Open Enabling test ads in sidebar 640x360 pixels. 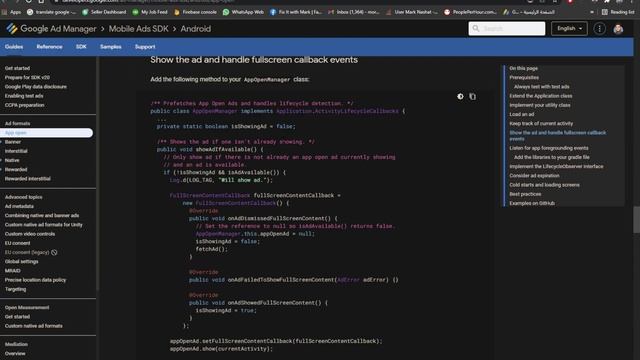pyautogui.click(x=24, y=96)
